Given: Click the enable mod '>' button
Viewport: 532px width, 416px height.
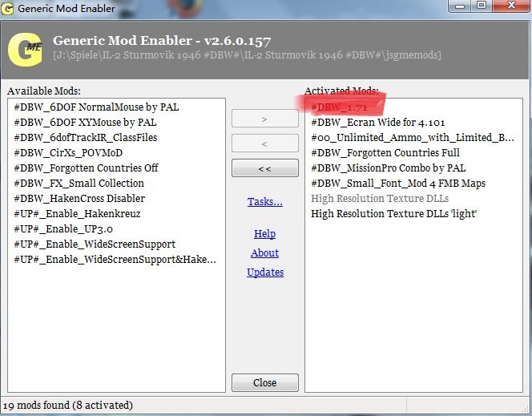Looking at the screenshot, I should (265, 119).
